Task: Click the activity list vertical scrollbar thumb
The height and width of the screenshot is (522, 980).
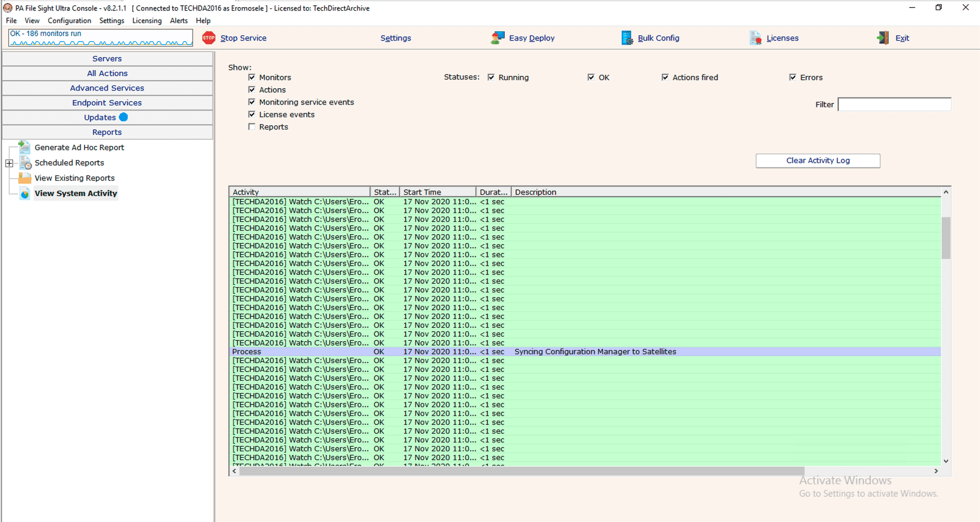Action: (x=946, y=238)
